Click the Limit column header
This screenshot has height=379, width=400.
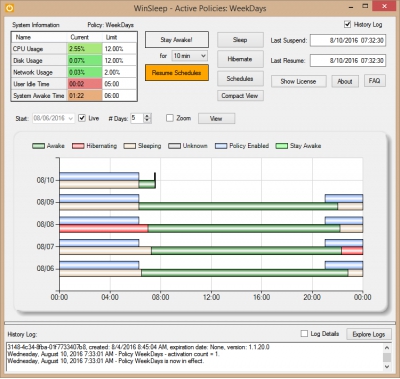click(120, 37)
